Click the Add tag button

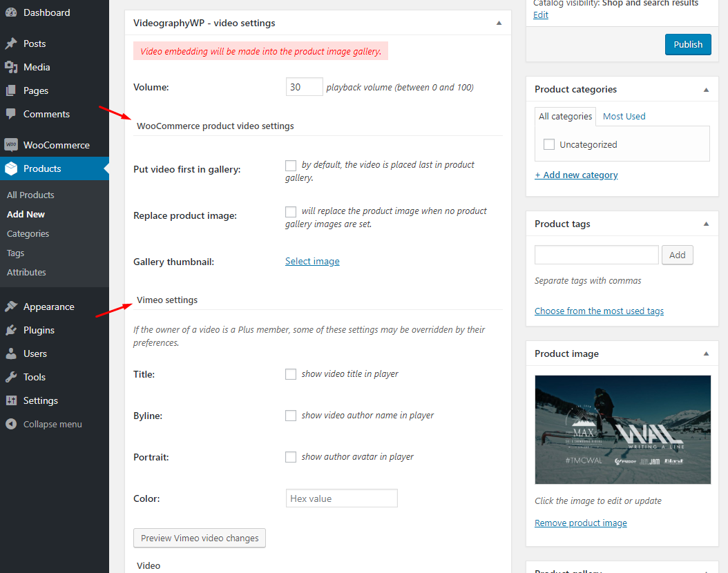coord(677,255)
